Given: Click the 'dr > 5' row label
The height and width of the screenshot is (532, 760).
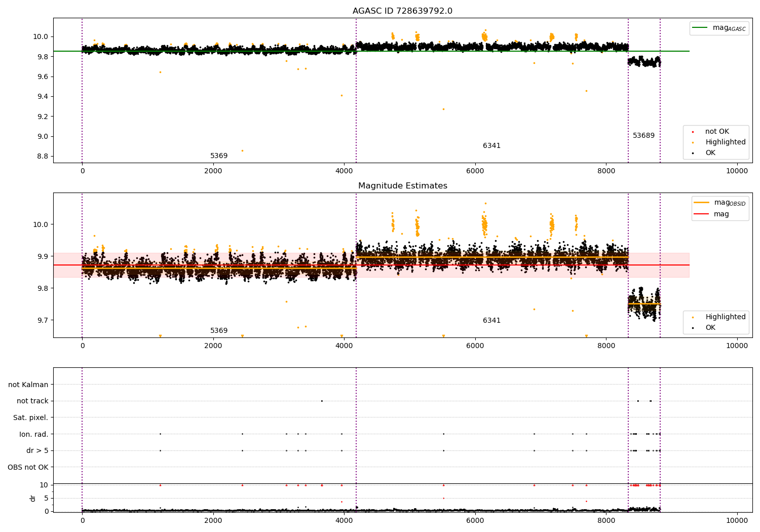Looking at the screenshot, I should (x=37, y=450).
